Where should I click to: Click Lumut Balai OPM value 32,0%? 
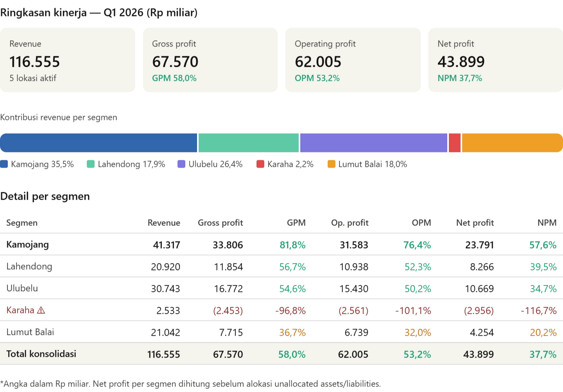[x=418, y=333]
